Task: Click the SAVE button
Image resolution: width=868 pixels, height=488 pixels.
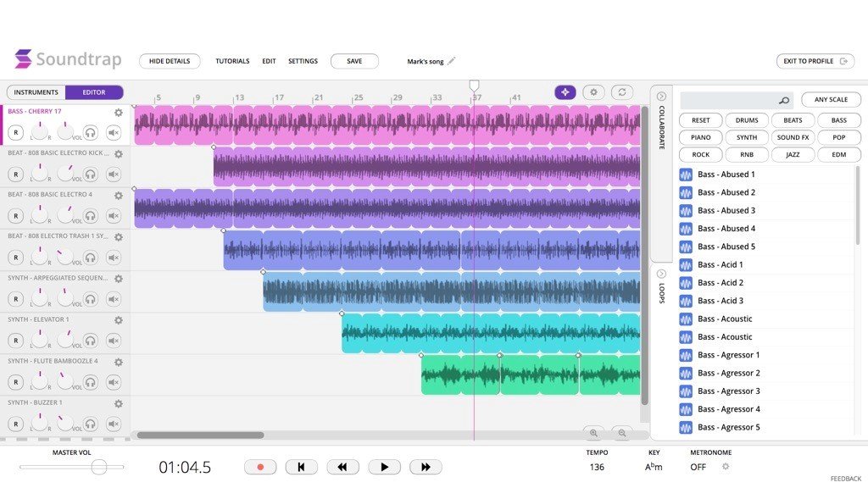Action: [354, 61]
